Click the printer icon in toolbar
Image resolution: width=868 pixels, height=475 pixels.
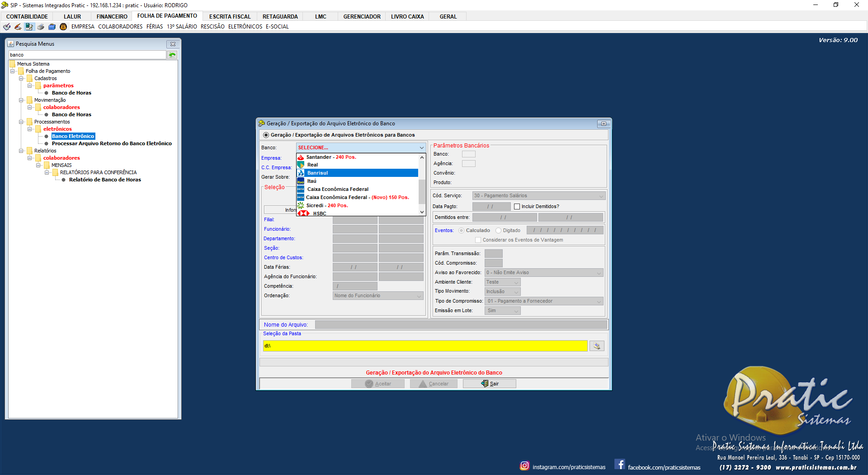coord(41,27)
